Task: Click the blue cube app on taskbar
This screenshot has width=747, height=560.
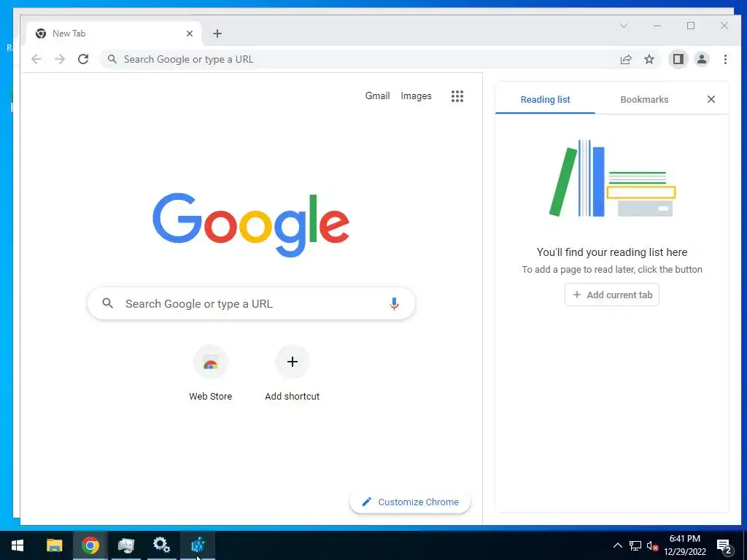Action: [x=197, y=545]
